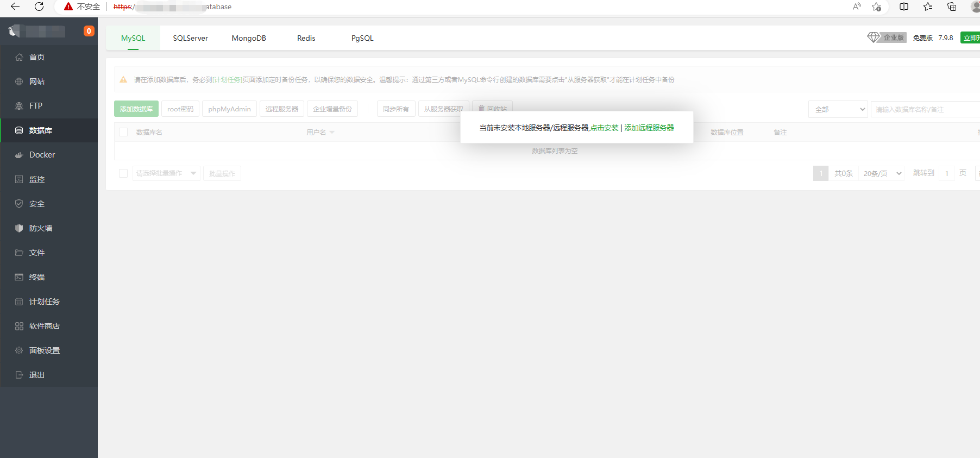Click the 7.9.8 version number

946,37
